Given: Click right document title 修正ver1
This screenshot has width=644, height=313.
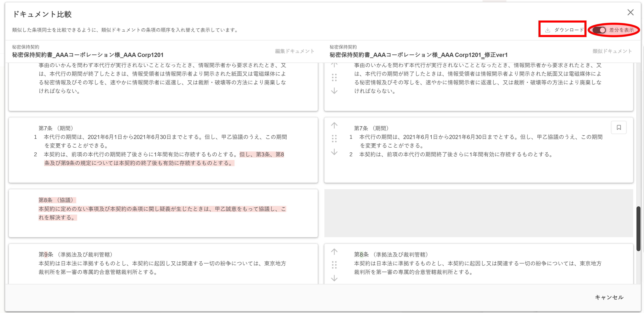Looking at the screenshot, I should [x=418, y=55].
